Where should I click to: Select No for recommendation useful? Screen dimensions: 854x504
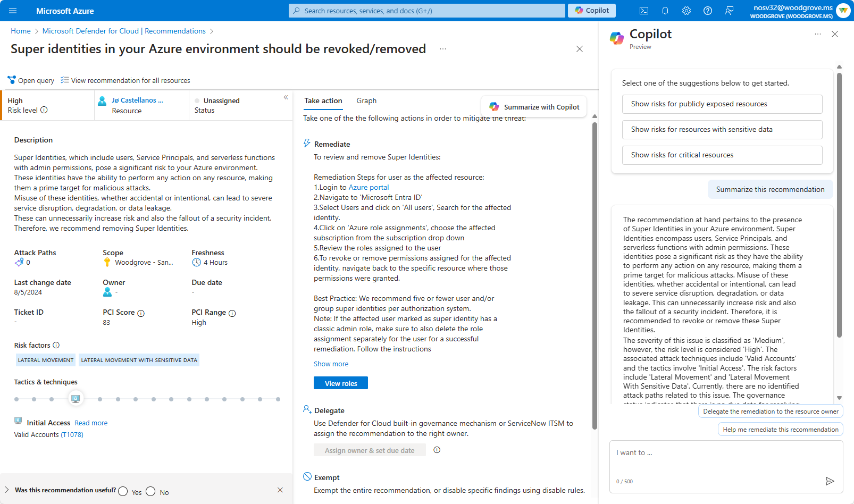pyautogui.click(x=150, y=491)
